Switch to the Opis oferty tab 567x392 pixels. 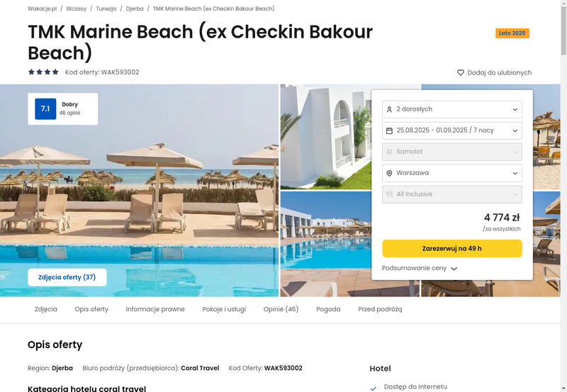point(91,309)
